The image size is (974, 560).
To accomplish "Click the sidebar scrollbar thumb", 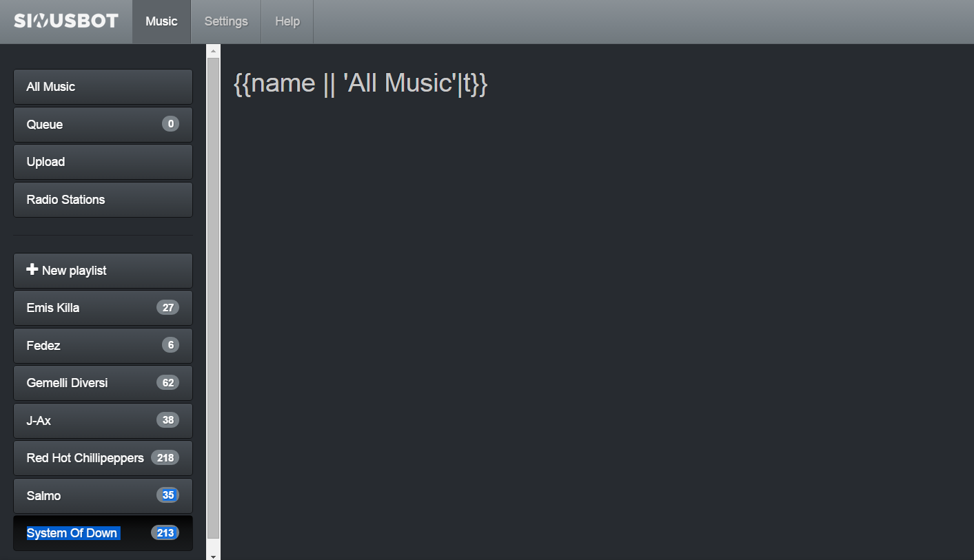I will pyautogui.click(x=213, y=297).
